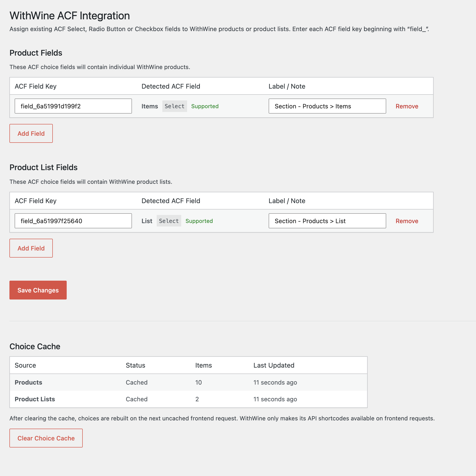Remove the Items product field row
The height and width of the screenshot is (476, 476).
tap(407, 107)
